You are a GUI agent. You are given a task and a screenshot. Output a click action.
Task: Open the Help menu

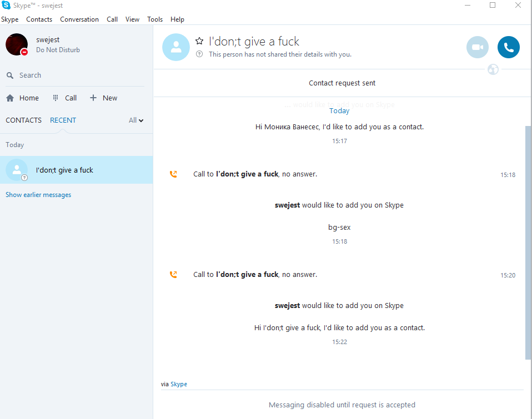tap(178, 19)
